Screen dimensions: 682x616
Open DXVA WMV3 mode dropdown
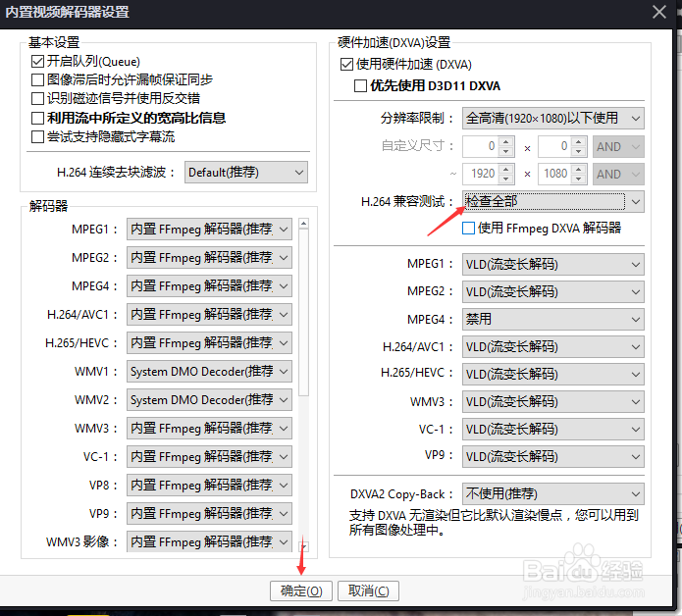552,402
